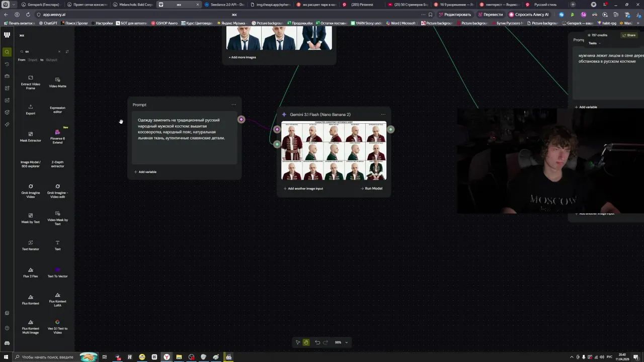
Task: Choose the hand pan tool
Action: [x=306, y=342]
